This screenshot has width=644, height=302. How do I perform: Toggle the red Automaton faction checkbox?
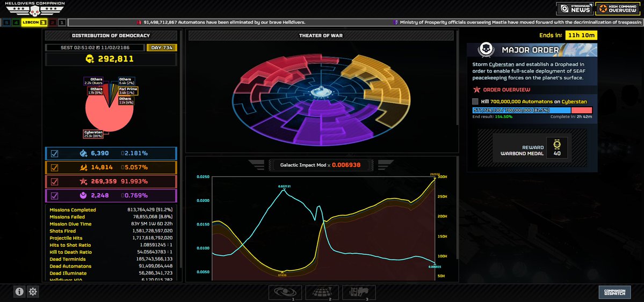point(54,181)
